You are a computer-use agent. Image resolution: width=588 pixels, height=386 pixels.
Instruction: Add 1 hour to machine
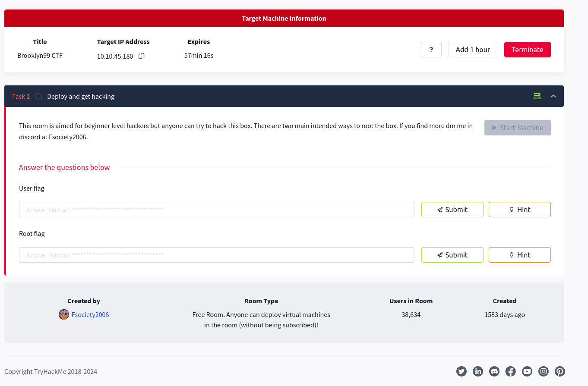click(473, 50)
